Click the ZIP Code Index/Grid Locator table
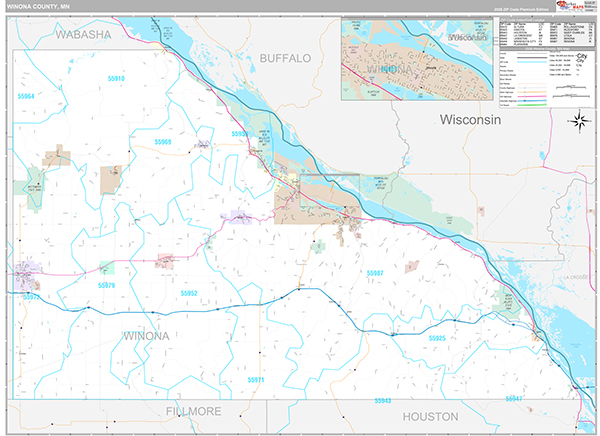The height and width of the screenshot is (436, 600). coord(547,33)
